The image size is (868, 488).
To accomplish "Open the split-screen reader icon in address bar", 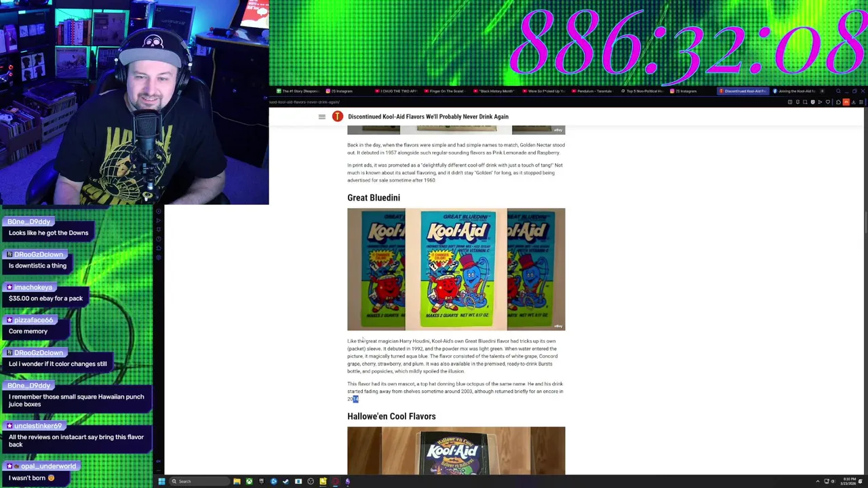I will click(x=790, y=102).
